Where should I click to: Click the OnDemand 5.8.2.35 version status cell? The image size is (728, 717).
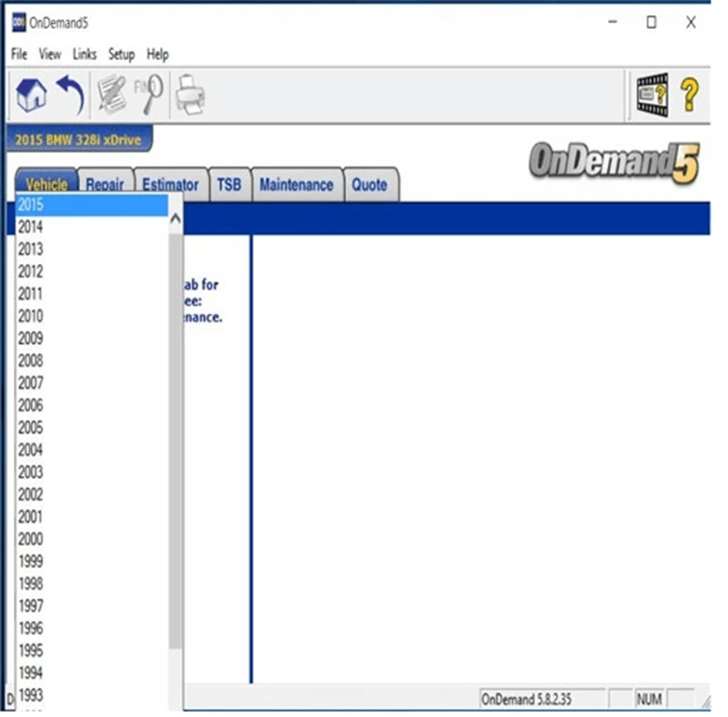tap(542, 699)
